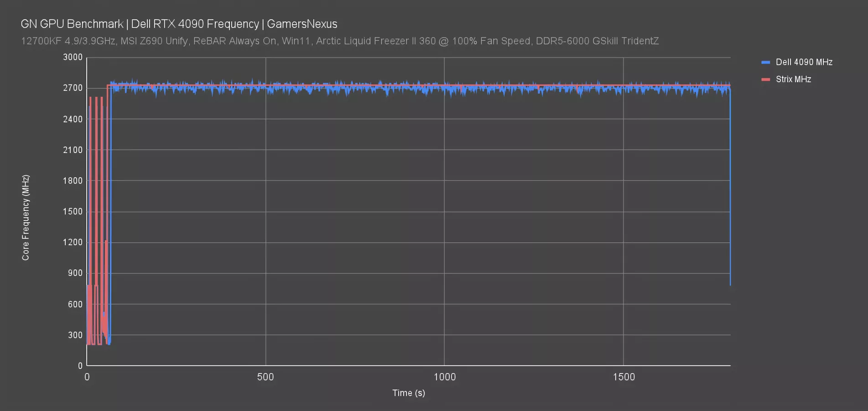Click the 900 y-axis tick label
This screenshot has width=868, height=411.
(75, 273)
